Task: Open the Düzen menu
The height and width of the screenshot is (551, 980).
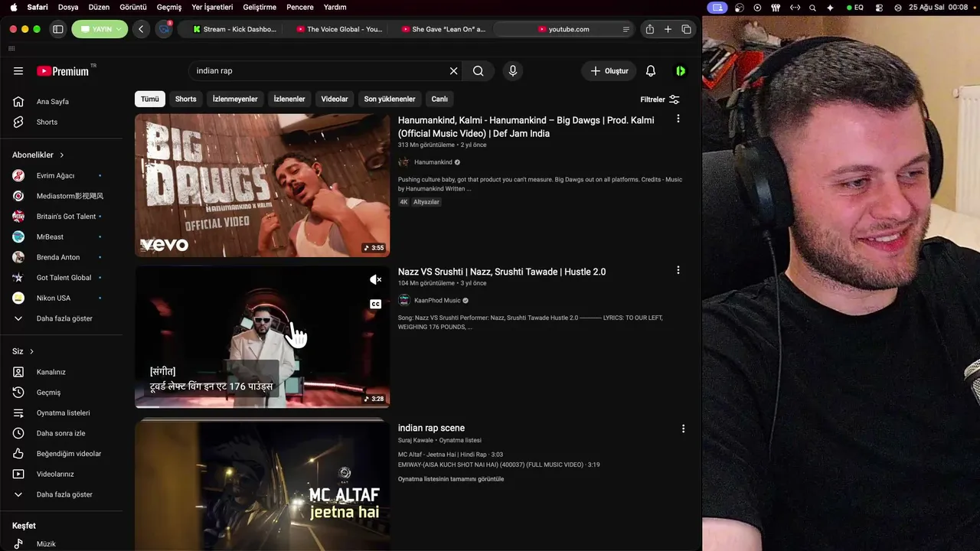Action: 99,7
